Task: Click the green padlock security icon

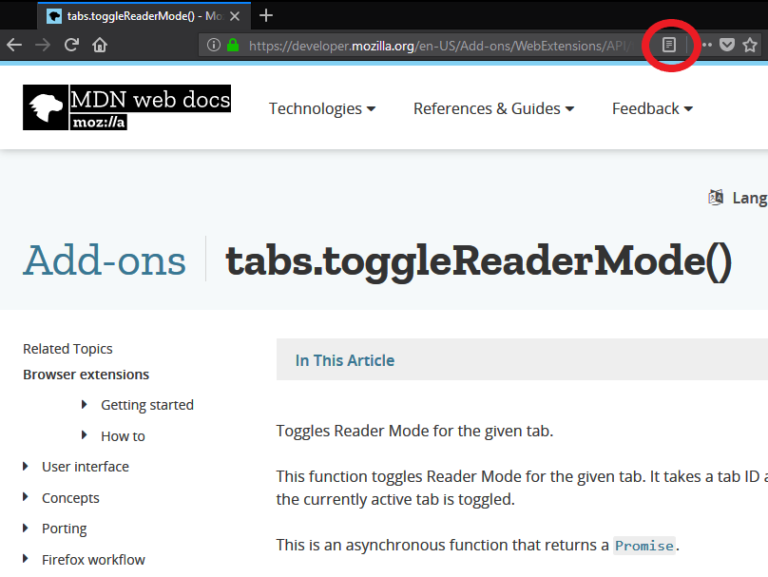Action: point(233,45)
